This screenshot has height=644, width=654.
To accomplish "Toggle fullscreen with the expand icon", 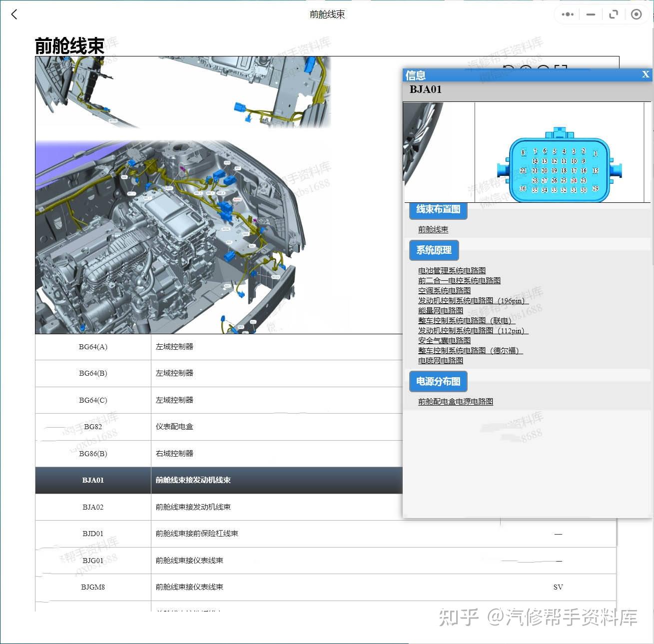I will pyautogui.click(x=614, y=14).
